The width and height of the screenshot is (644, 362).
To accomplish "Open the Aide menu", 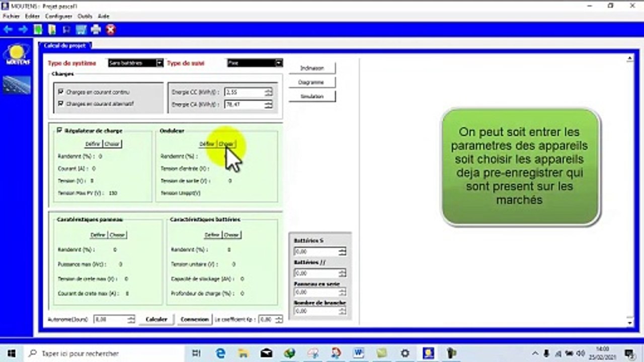I will (104, 16).
